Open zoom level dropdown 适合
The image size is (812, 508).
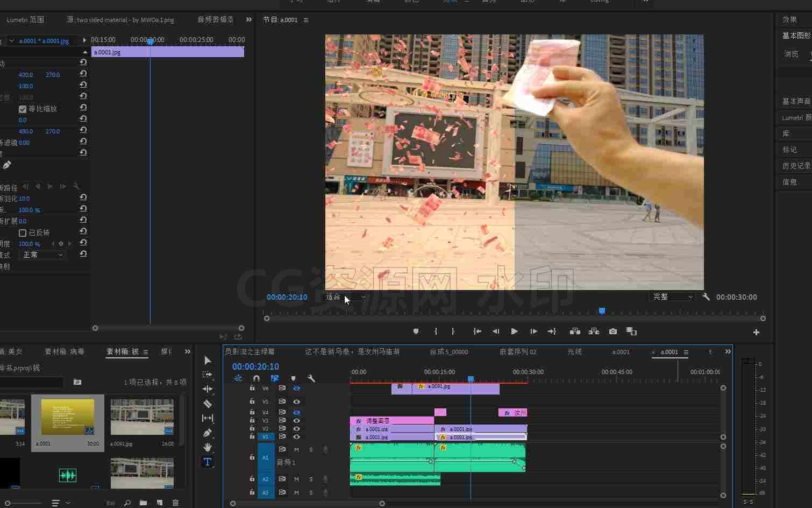[345, 297]
